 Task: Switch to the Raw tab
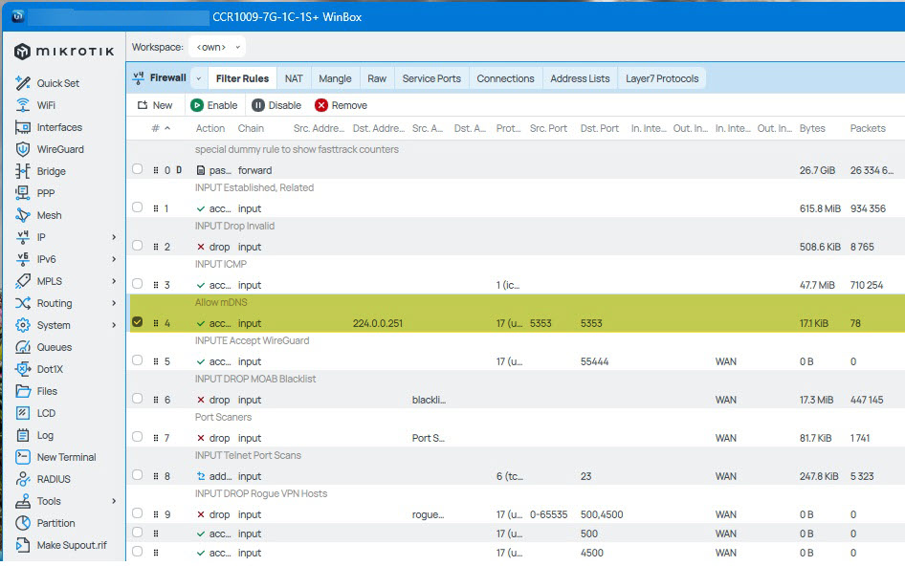(x=377, y=78)
